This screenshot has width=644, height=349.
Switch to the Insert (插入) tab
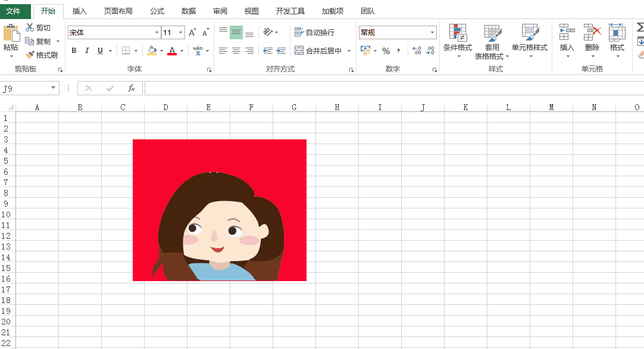tap(79, 11)
